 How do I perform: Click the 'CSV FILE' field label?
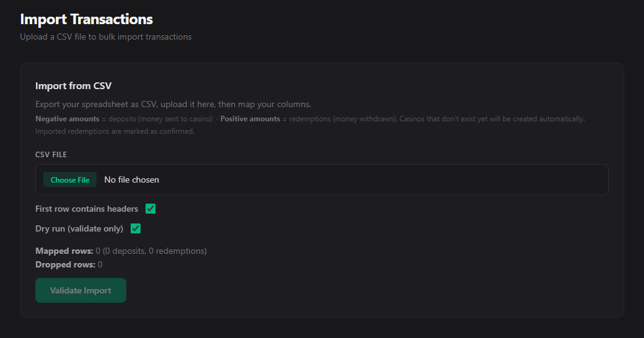(51, 154)
